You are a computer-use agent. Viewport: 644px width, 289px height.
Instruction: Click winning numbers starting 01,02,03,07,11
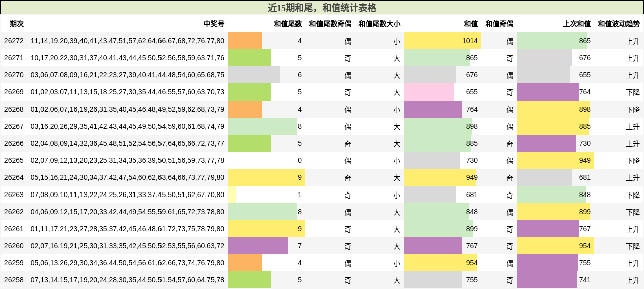click(x=128, y=92)
